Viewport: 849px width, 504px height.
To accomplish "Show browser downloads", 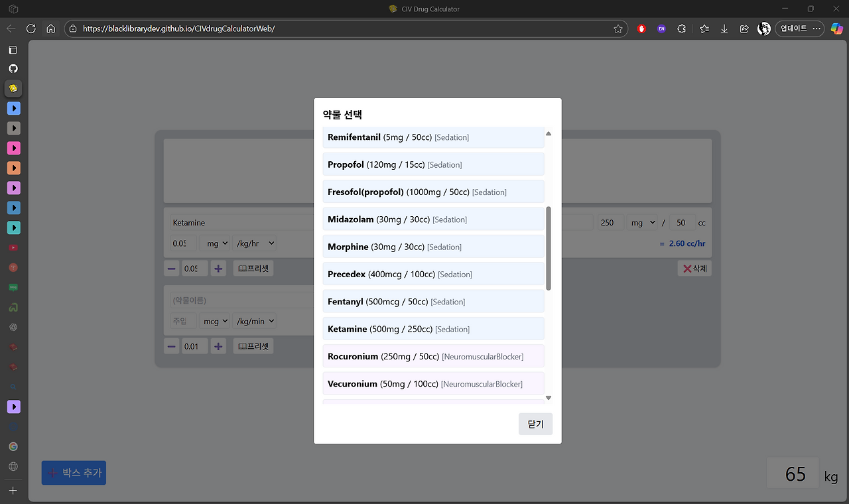I will [724, 29].
